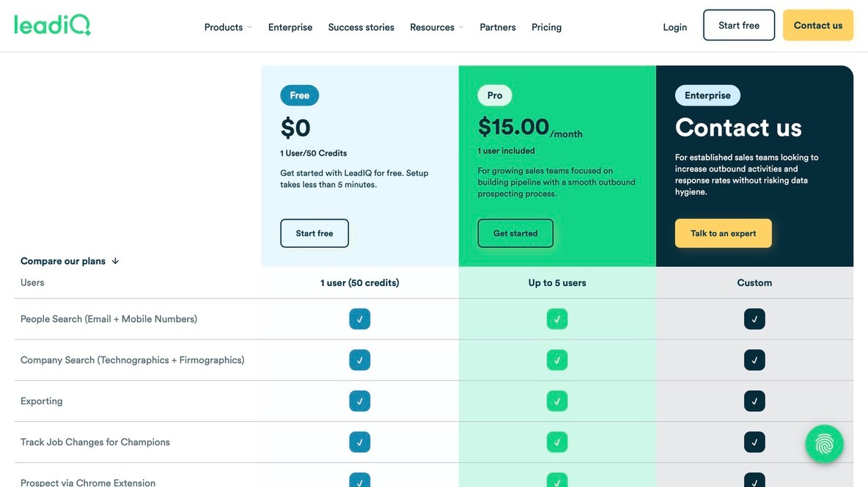Viewport: 868px width, 487px height.
Task: Click the 'Exporting' row label
Action: click(42, 401)
